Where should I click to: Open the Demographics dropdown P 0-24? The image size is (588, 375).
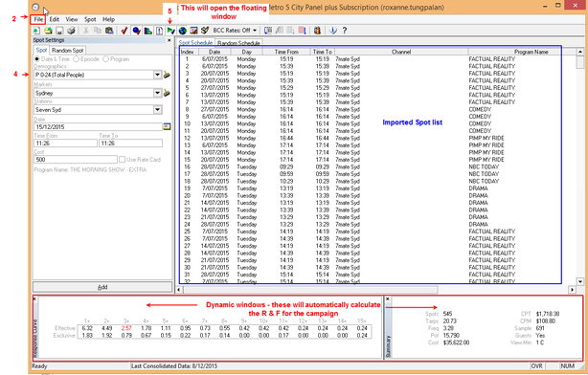(157, 75)
